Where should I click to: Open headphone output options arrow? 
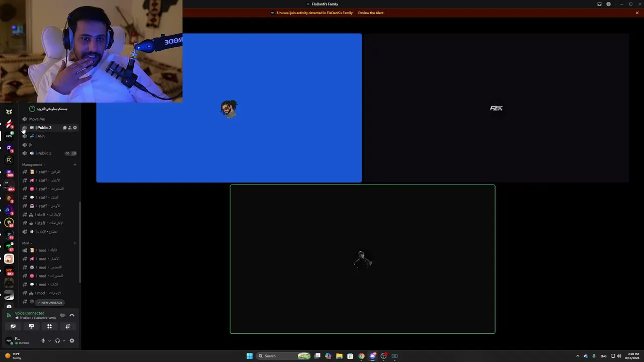63,341
